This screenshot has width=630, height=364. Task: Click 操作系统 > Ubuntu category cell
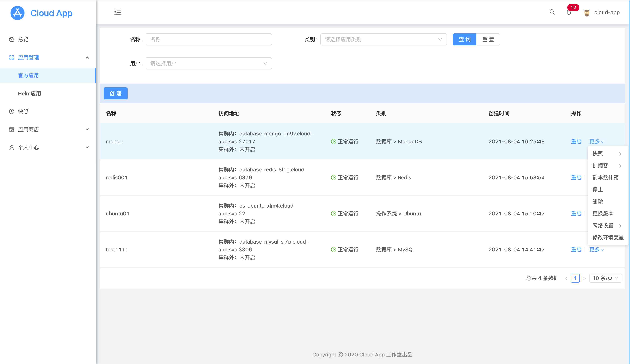click(x=398, y=214)
